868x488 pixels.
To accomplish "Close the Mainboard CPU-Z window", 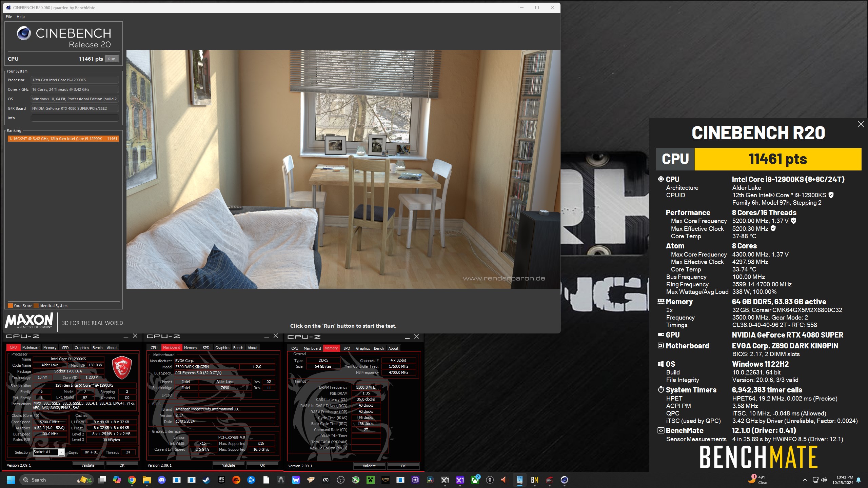I will click(276, 336).
